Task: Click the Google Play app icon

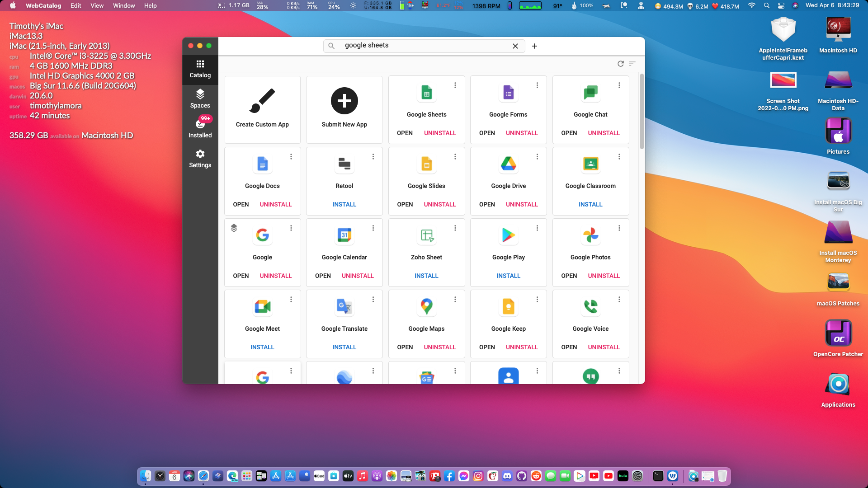Action: pyautogui.click(x=509, y=235)
